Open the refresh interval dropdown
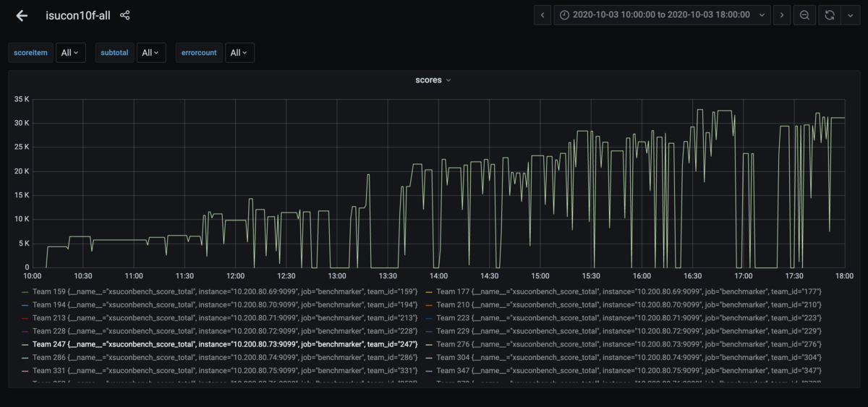Image resolution: width=868 pixels, height=407 pixels. [x=851, y=15]
